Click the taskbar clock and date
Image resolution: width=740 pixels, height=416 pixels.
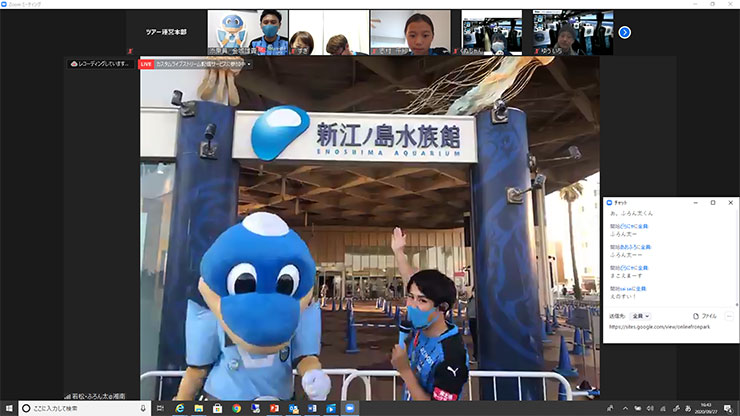708,408
